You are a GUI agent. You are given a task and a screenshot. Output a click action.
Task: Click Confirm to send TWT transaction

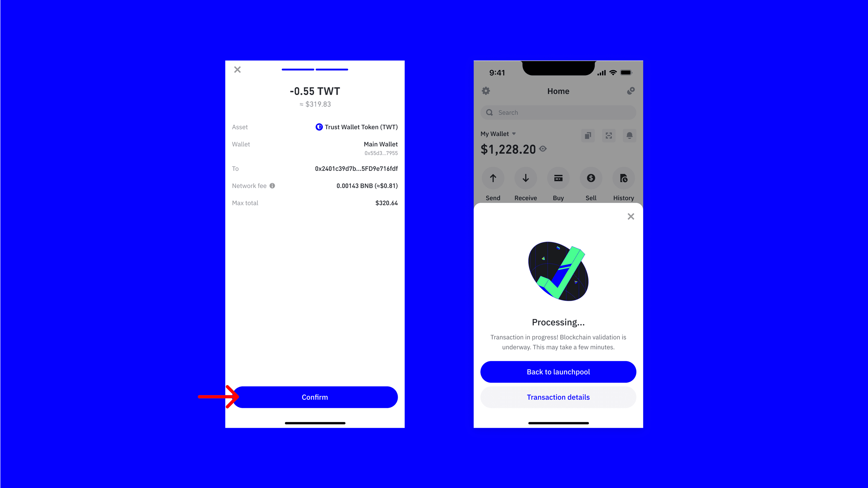[315, 397]
